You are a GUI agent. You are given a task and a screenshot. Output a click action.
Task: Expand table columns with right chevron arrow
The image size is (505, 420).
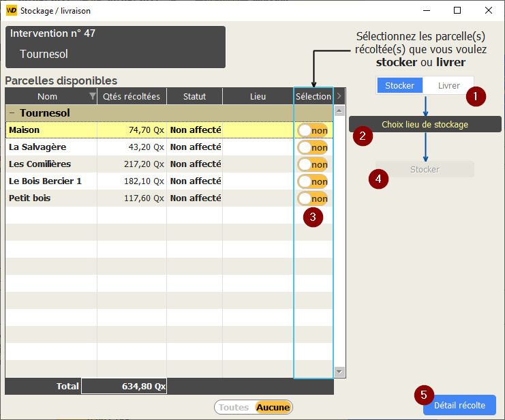(340, 96)
